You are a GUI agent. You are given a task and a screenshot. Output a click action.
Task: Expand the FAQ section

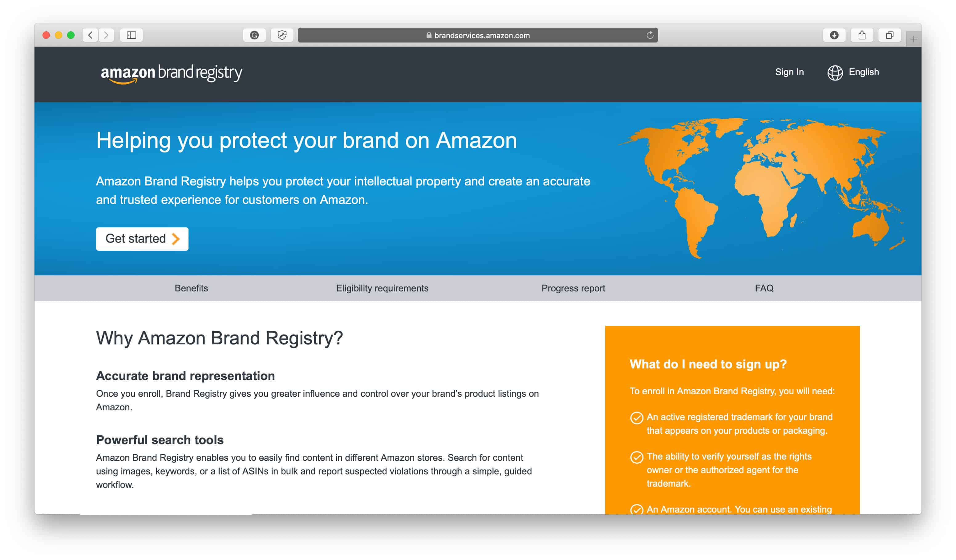point(764,288)
